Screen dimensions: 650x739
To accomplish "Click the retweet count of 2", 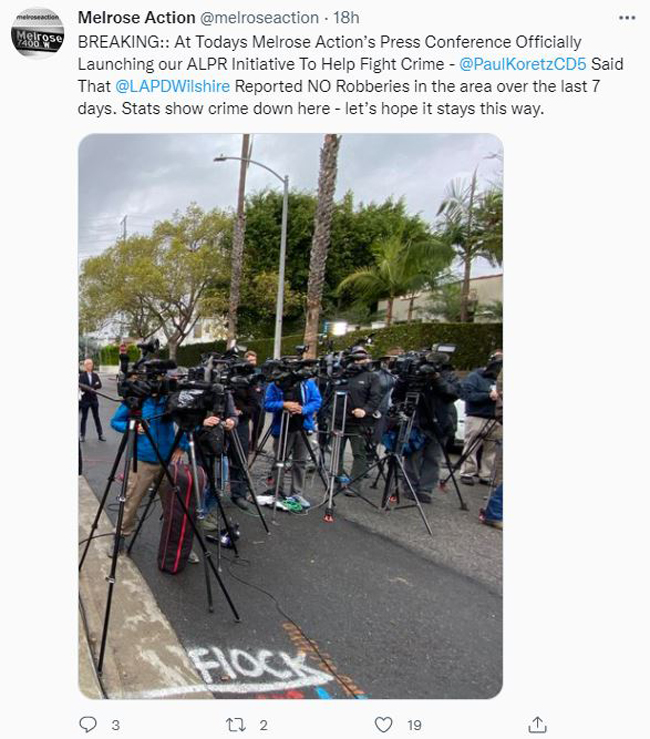I will (x=263, y=725).
